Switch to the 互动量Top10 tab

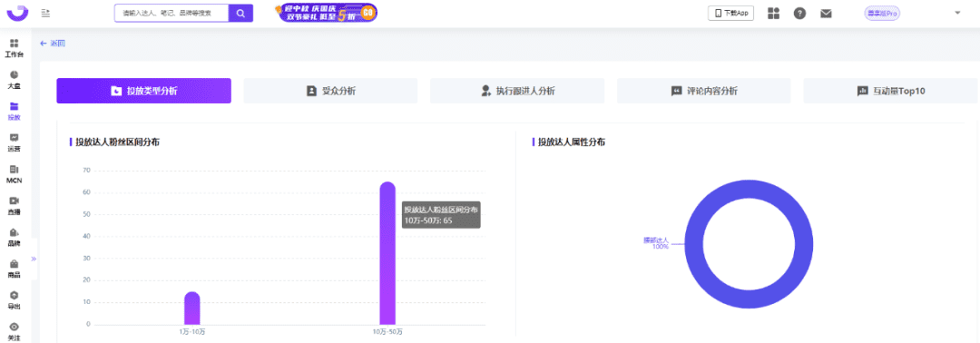click(x=891, y=91)
